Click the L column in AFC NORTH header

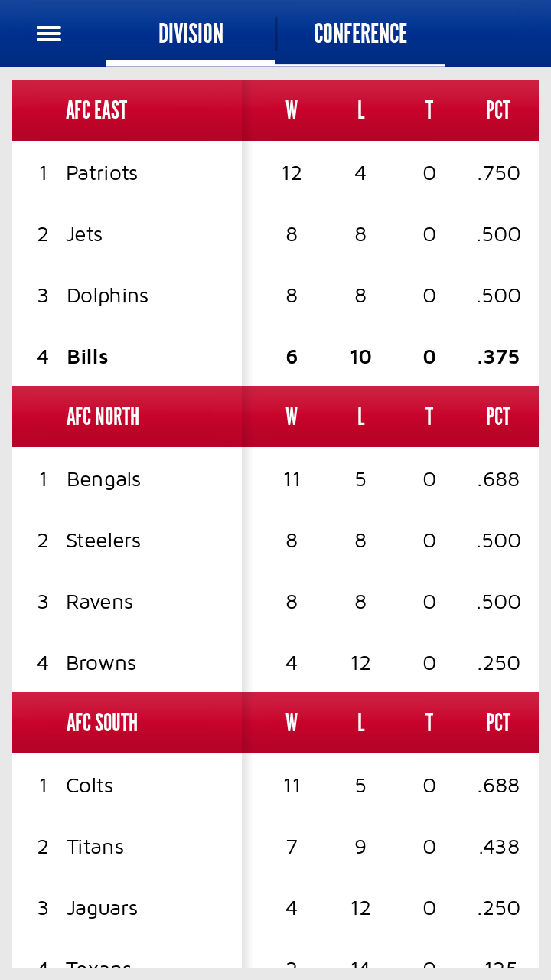(360, 416)
